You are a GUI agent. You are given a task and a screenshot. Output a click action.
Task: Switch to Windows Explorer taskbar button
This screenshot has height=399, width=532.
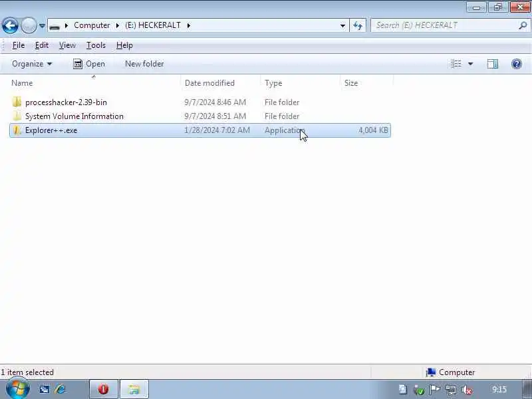tap(134, 389)
